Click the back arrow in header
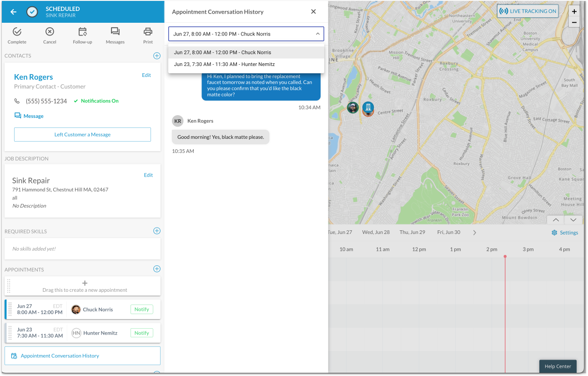Image resolution: width=588 pixels, height=376 pixels. [x=13, y=12]
